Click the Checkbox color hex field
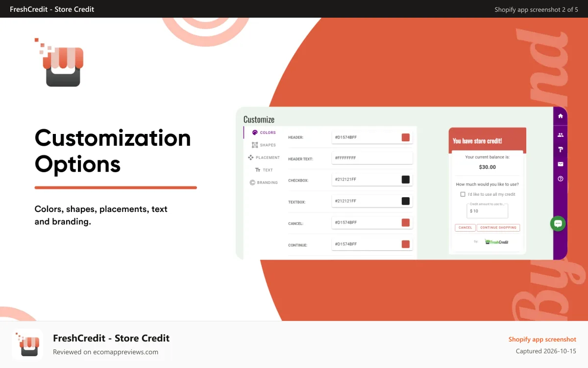This screenshot has height=368, width=588. (x=372, y=180)
